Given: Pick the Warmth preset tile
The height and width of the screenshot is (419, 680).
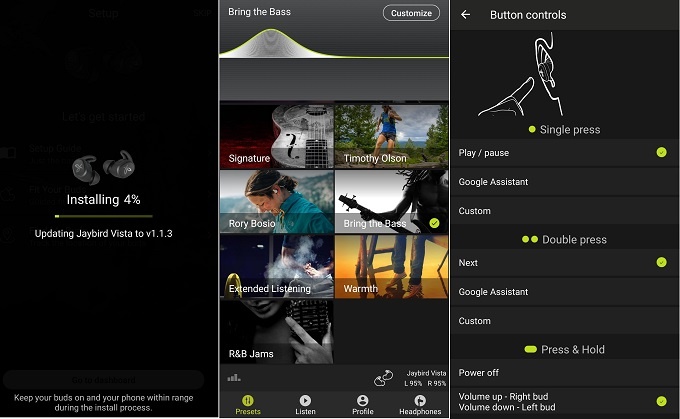Looking at the screenshot, I should [x=391, y=267].
